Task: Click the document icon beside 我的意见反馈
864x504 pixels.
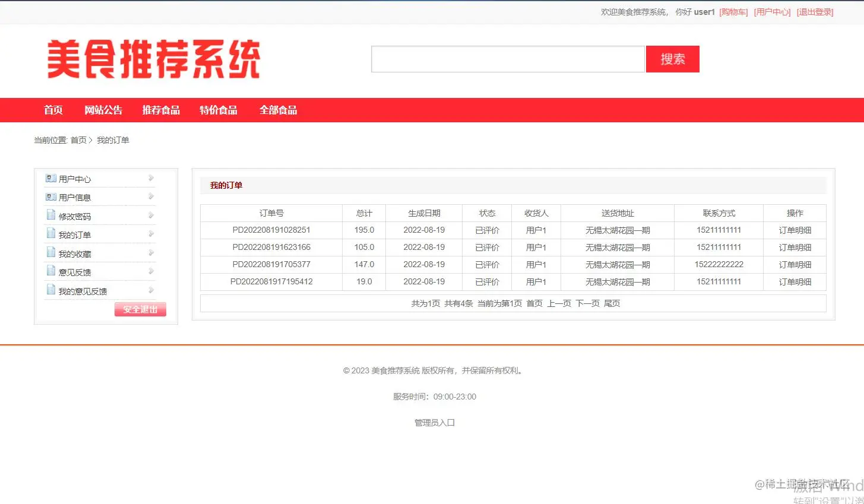Action: point(51,290)
